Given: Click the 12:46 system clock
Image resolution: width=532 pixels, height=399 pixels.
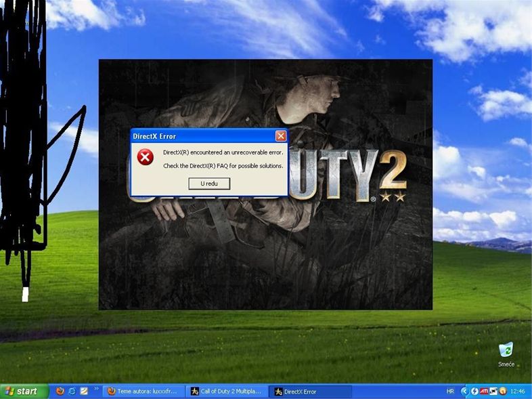Looking at the screenshot, I should click(x=517, y=392).
